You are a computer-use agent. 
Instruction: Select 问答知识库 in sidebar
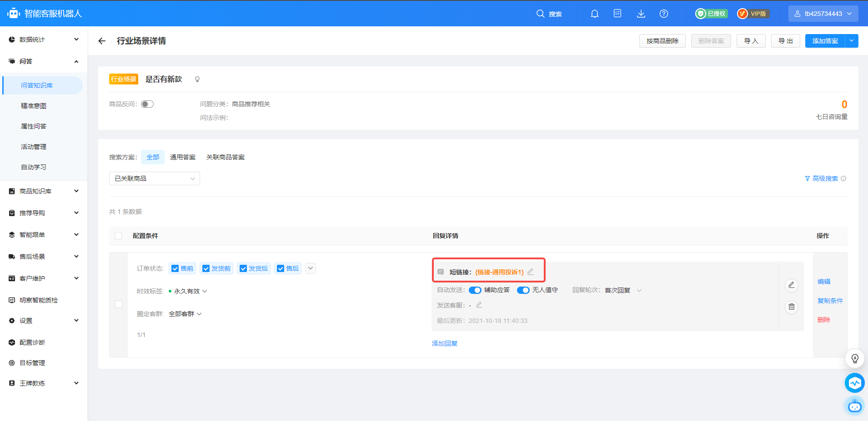click(x=42, y=85)
